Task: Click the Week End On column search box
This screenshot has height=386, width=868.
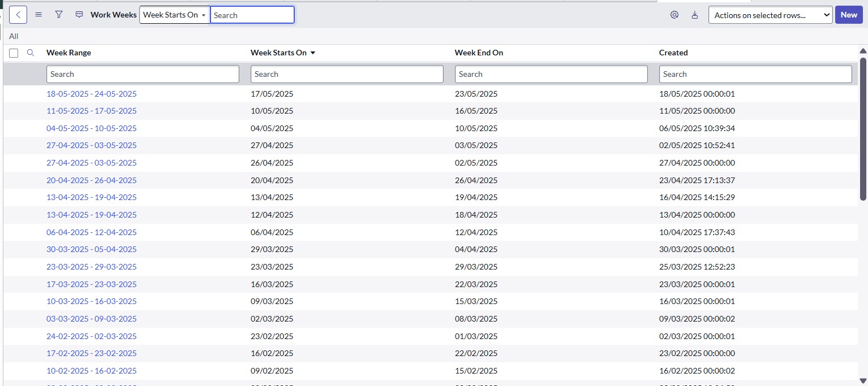Action: [551, 74]
